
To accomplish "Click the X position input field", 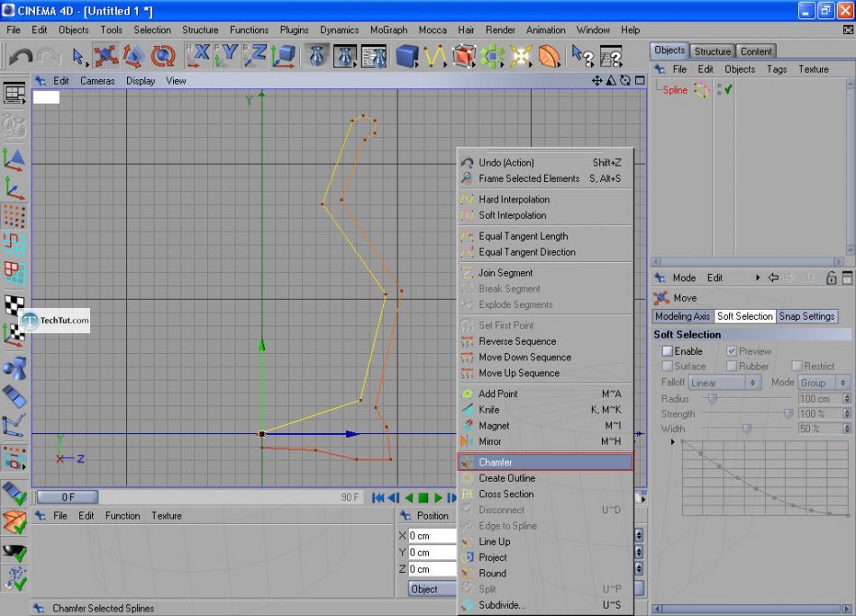I will (x=433, y=536).
